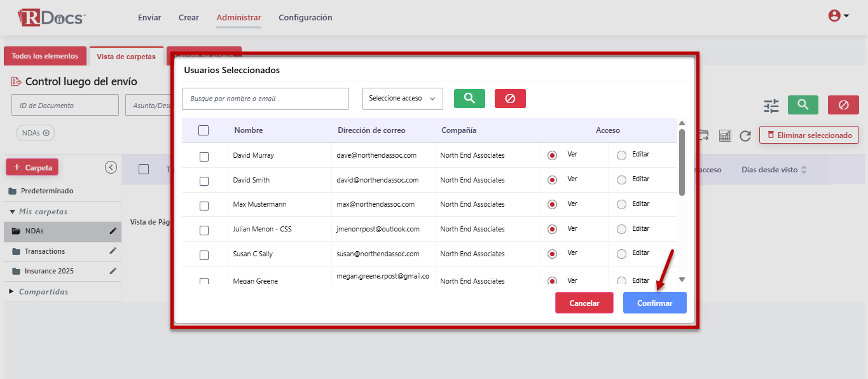Switch to Todos los elementos tab

(x=45, y=56)
